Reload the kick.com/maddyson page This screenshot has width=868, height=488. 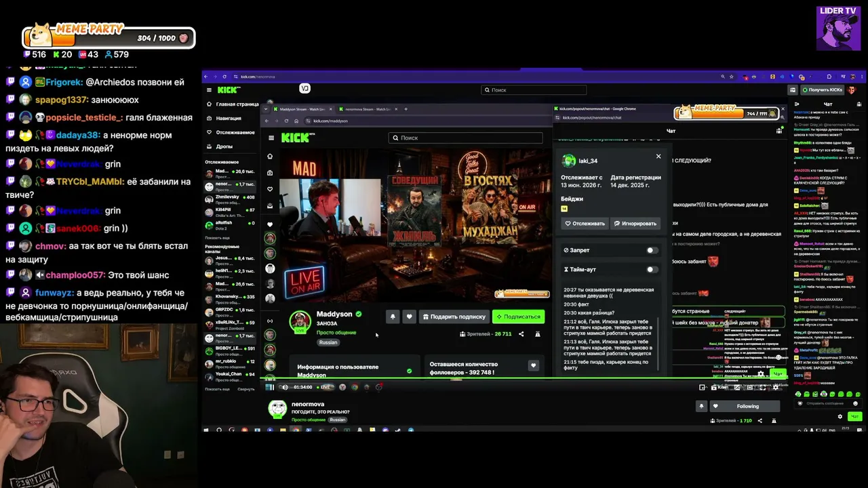[286, 121]
